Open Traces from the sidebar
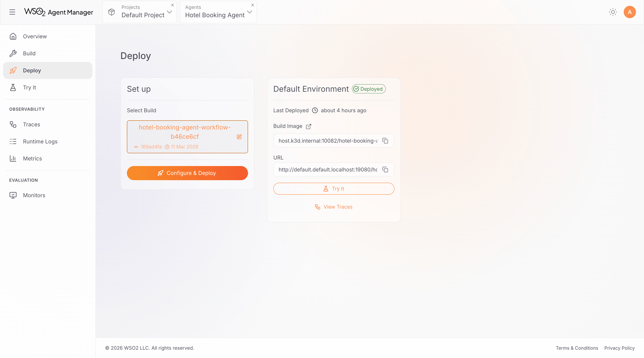Image resolution: width=644 pixels, height=358 pixels. [31, 124]
